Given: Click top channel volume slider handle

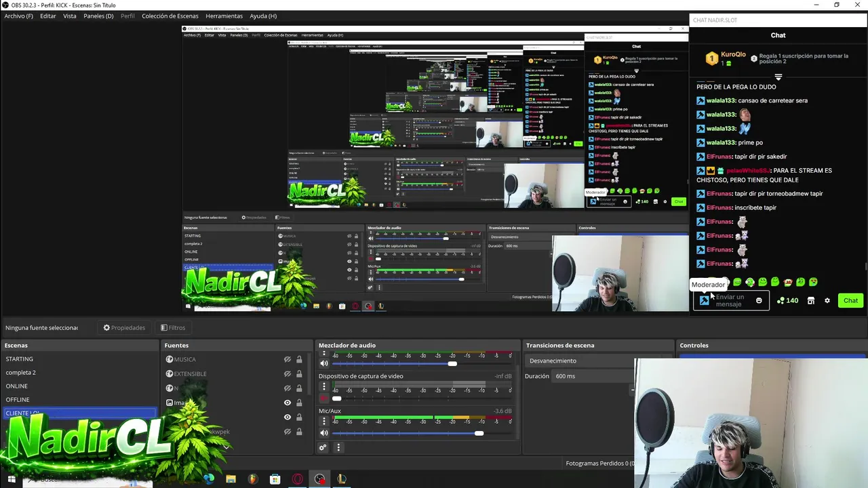Looking at the screenshot, I should click(452, 364).
